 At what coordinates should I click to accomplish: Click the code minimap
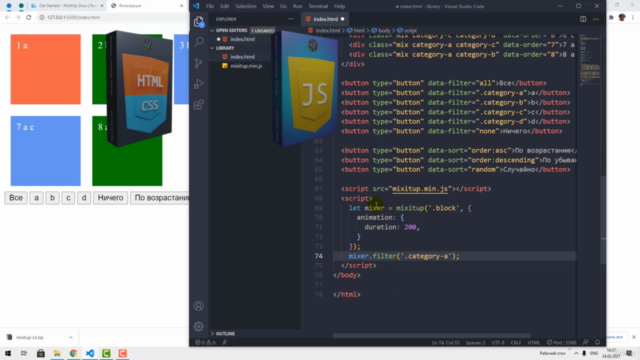coord(589,60)
